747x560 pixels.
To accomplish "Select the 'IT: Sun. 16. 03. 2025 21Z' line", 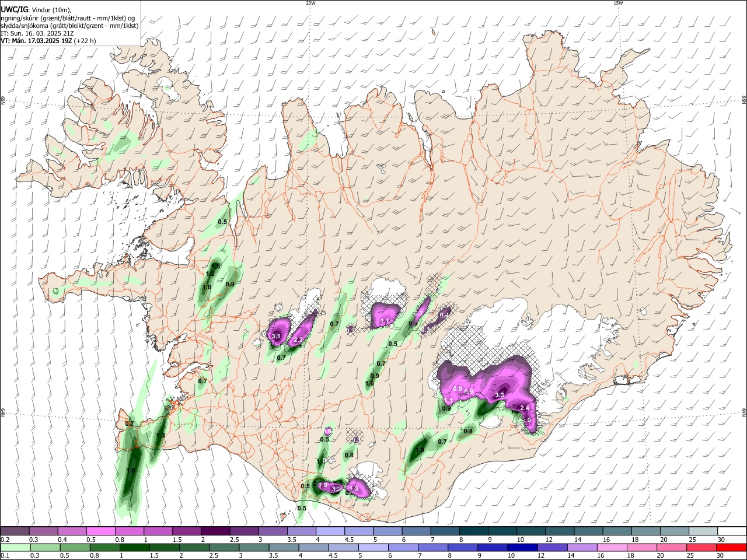I will (37, 33).
